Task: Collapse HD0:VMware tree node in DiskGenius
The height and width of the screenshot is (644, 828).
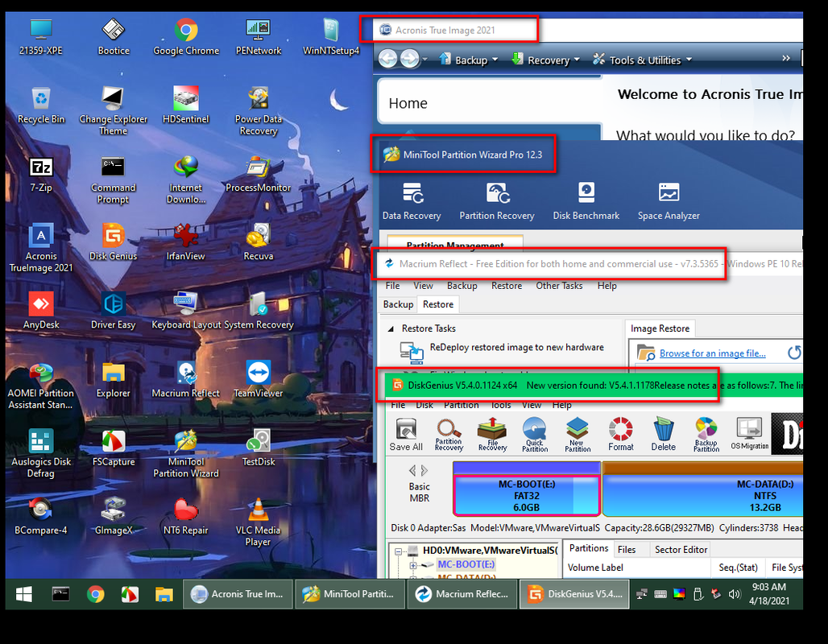Action: (x=398, y=551)
